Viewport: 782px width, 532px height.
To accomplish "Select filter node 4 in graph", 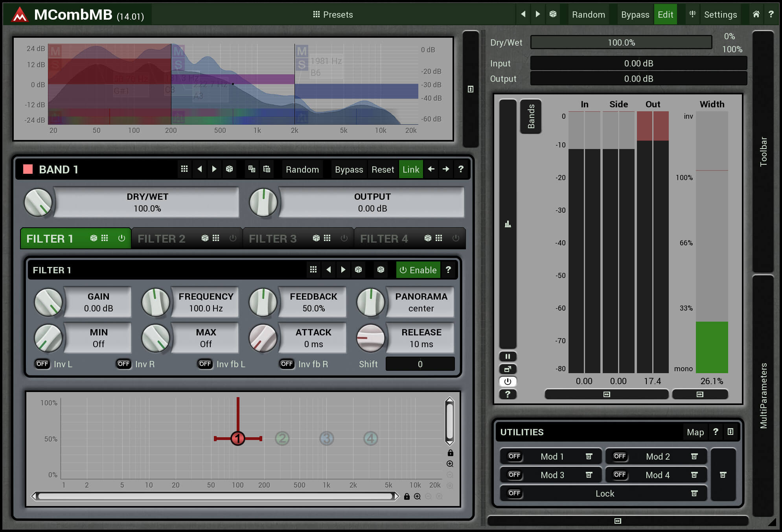I will click(x=371, y=438).
